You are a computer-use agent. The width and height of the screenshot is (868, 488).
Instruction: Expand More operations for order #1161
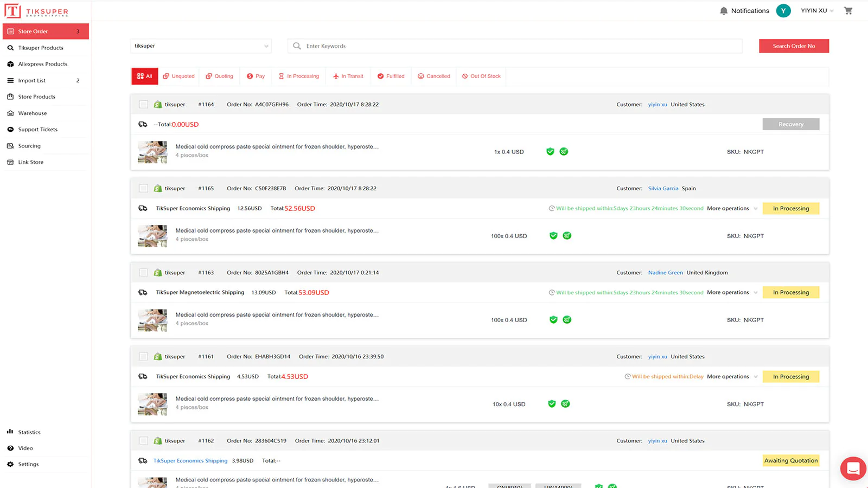click(732, 376)
